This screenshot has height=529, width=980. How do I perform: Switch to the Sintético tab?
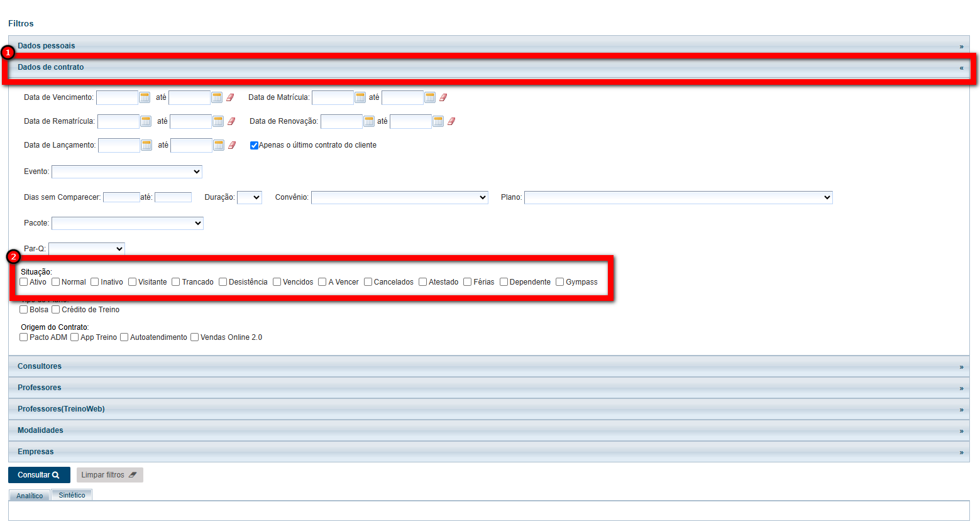(x=72, y=495)
